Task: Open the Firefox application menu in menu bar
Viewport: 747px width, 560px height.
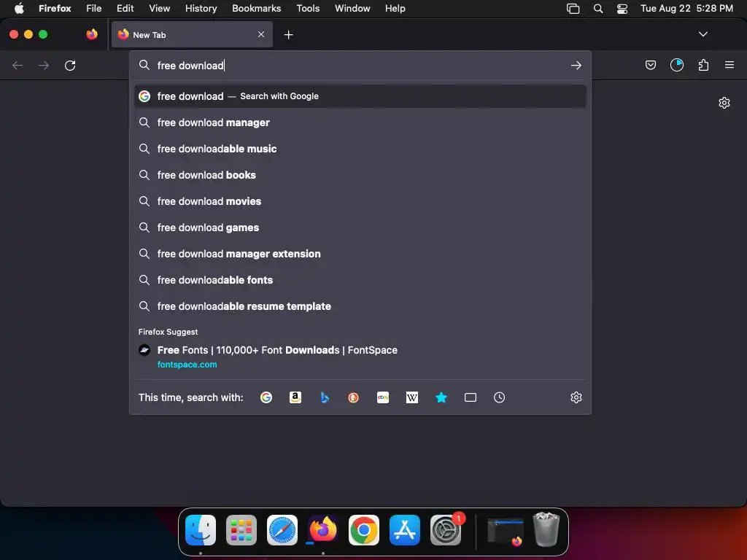Action: click(x=55, y=8)
